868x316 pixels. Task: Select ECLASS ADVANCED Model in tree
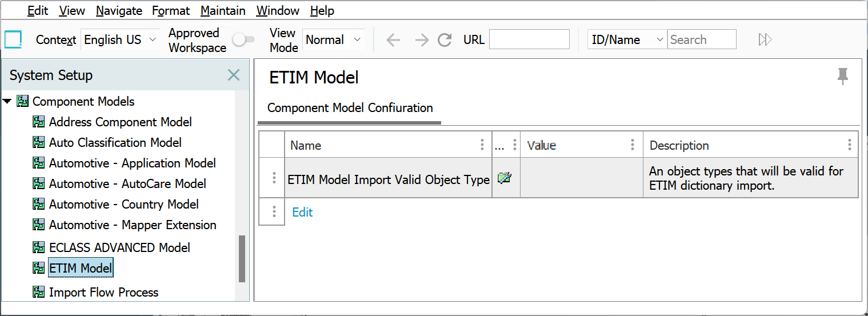tap(119, 247)
